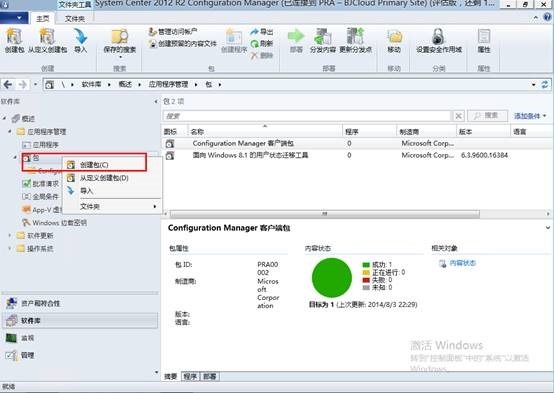The image size is (554, 393).
Task: Click the green content status pie chart
Action: (331, 277)
